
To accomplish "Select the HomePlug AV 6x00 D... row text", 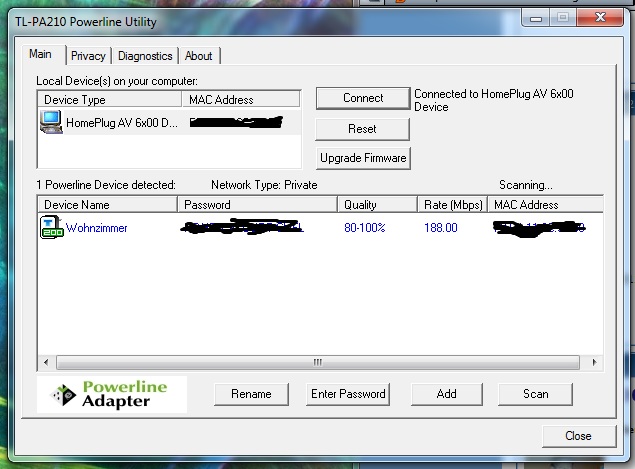I will (121, 123).
